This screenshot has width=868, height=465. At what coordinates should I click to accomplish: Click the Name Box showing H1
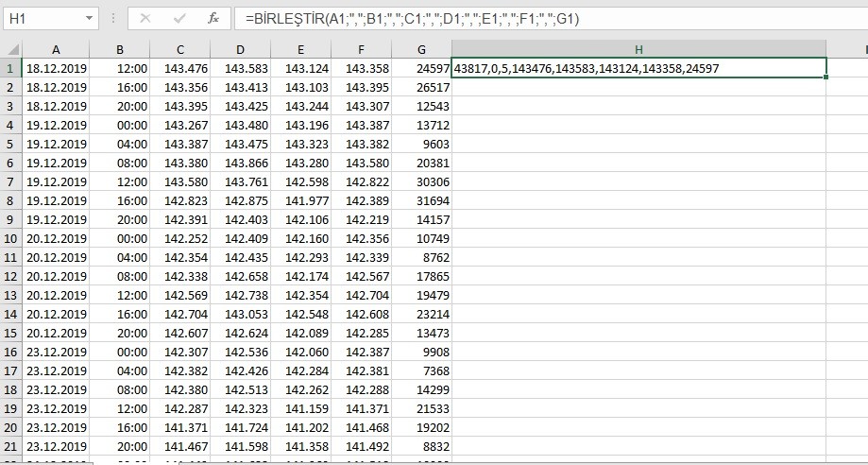point(51,18)
